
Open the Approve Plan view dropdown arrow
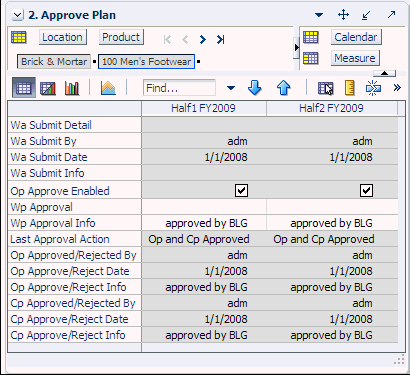coord(319,15)
